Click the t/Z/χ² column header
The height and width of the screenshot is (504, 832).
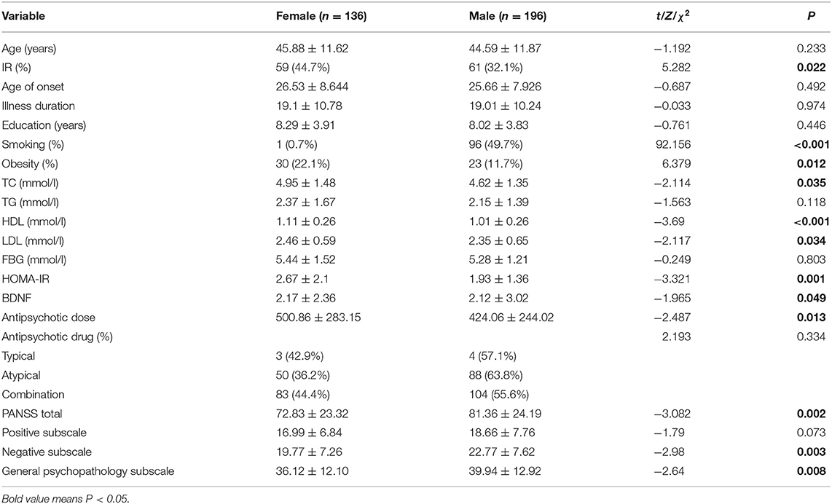tap(672, 15)
